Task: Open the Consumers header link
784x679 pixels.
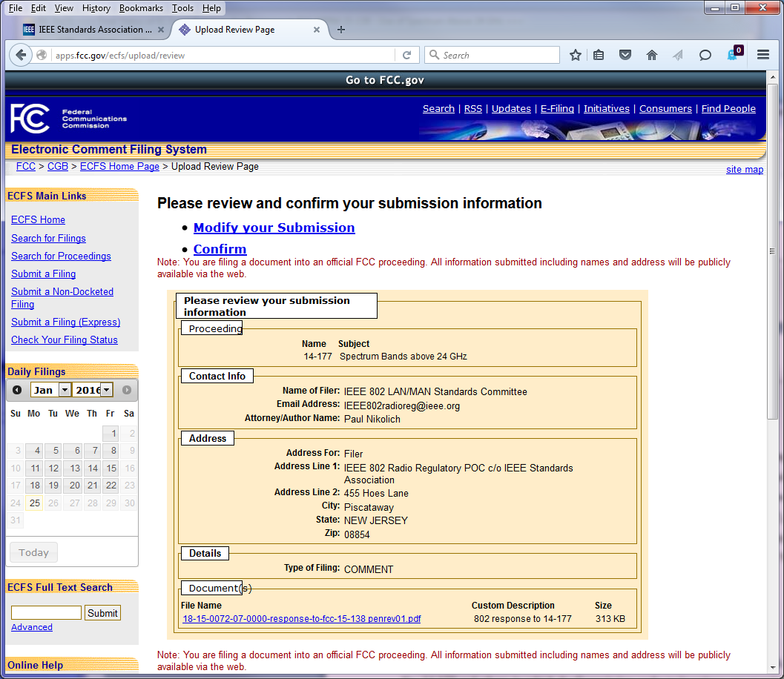Action: click(665, 108)
